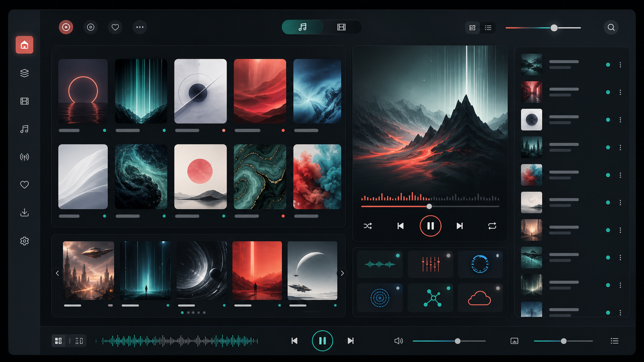
Task: Show previous carousel items with the left chevron
Action: pos(57,273)
